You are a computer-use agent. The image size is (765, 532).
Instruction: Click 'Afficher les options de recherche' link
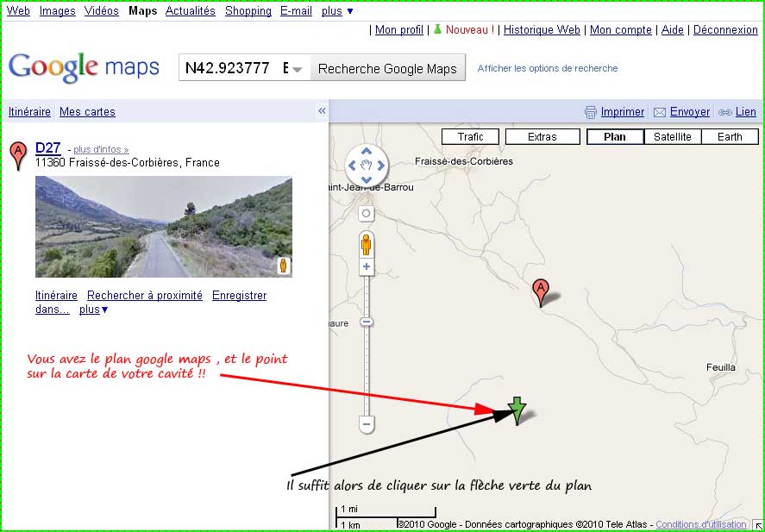tap(548, 68)
